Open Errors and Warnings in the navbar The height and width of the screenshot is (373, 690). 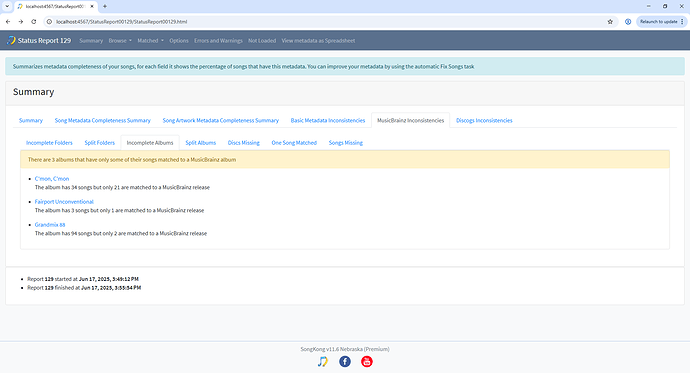pos(218,40)
